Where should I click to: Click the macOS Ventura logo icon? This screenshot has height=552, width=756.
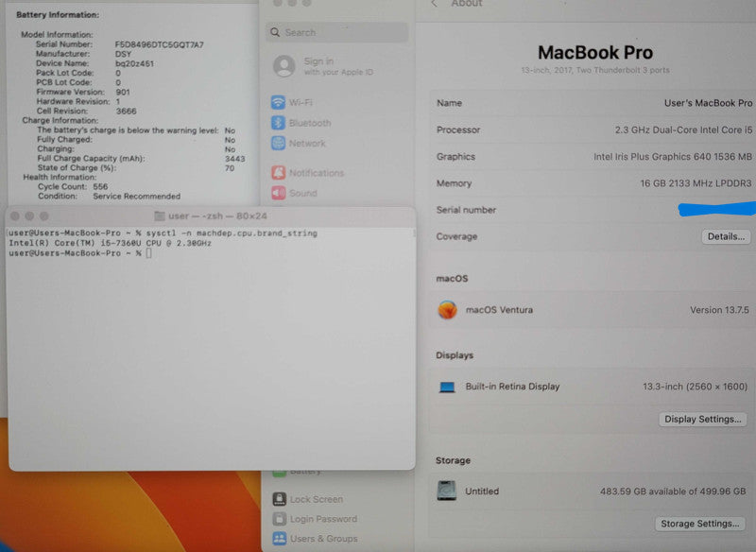(447, 309)
